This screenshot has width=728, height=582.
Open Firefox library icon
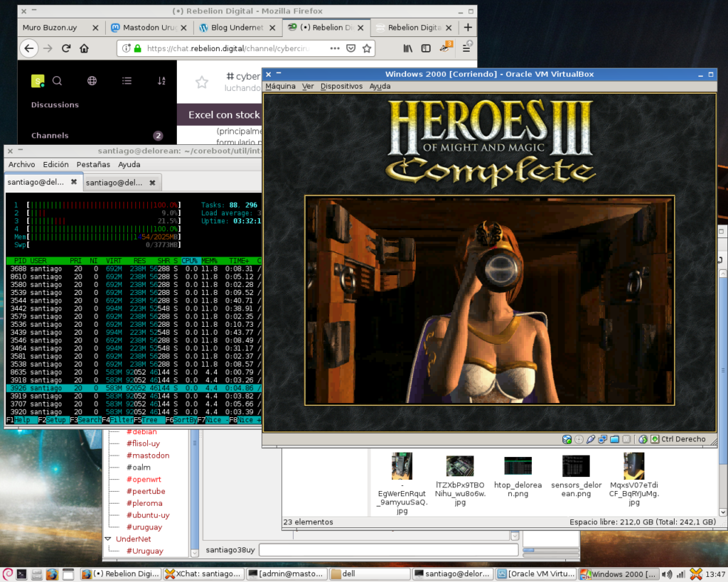407,48
